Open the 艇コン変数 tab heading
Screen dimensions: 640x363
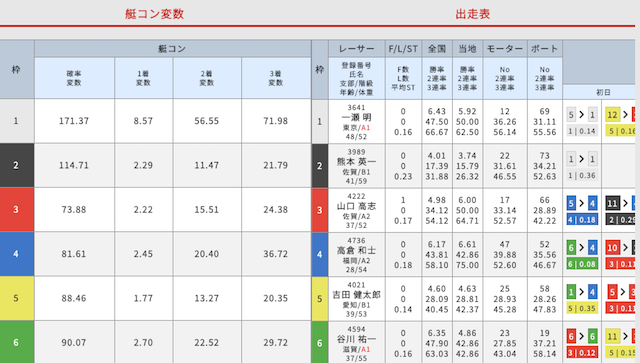click(154, 14)
